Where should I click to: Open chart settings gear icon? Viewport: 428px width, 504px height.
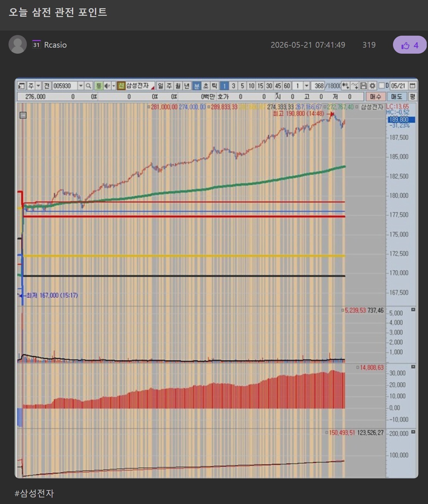point(372,86)
